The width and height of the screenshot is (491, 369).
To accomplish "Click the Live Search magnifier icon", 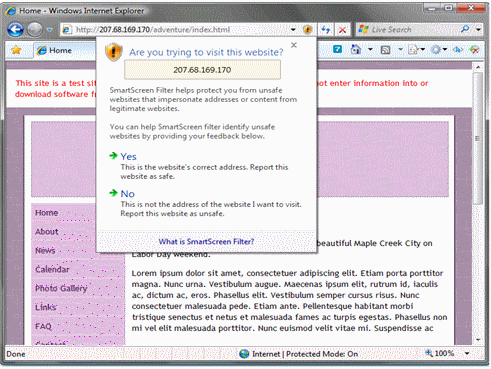I will (465, 29).
